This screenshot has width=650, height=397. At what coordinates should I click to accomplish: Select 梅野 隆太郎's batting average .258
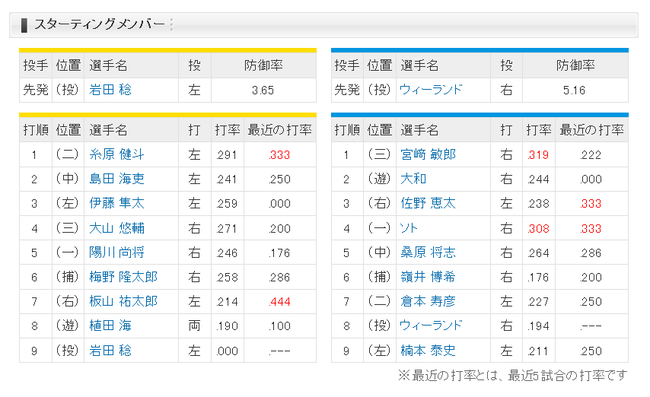pyautogui.click(x=227, y=277)
